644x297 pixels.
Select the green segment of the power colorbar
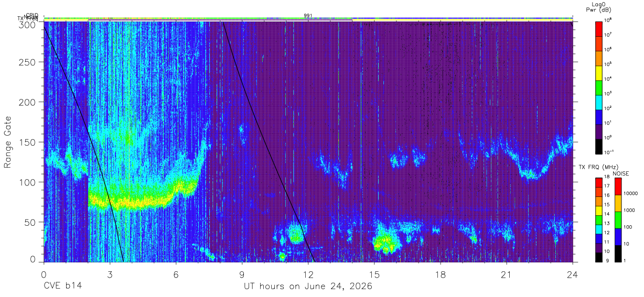[599, 87]
